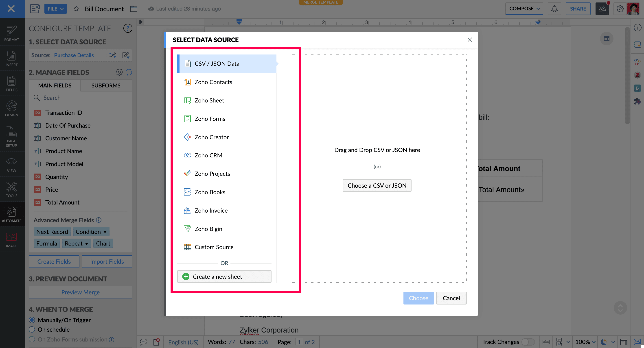
Task: Open the Format sidebar panel
Action: (11, 33)
